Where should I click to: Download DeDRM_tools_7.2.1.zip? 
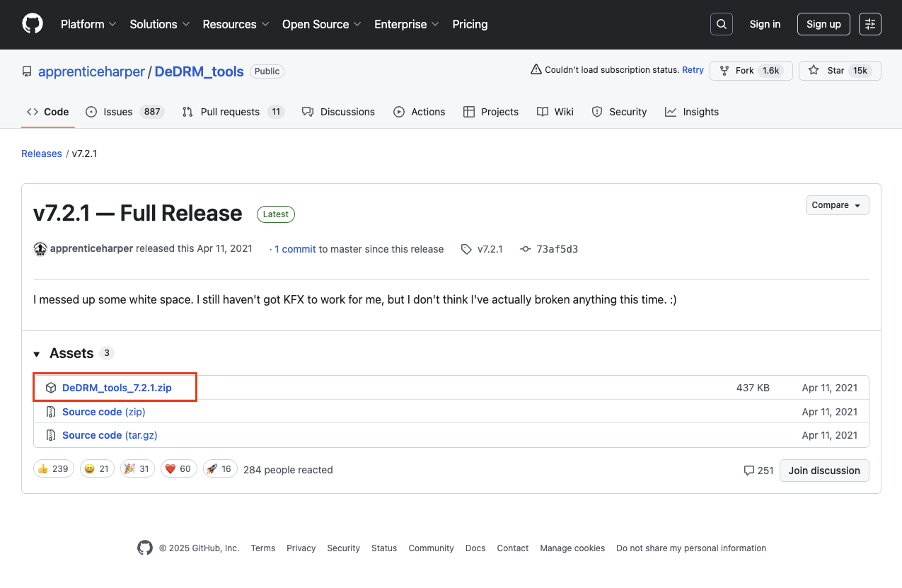117,388
